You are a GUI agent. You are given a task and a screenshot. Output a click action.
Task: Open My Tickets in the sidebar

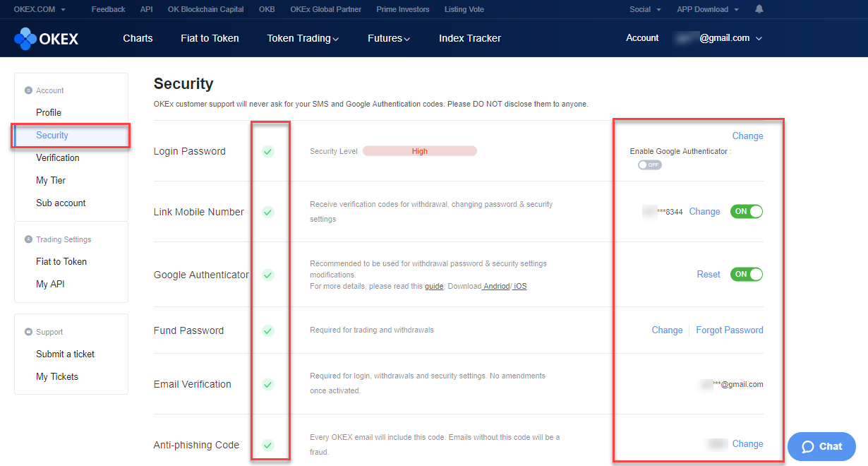click(x=57, y=376)
